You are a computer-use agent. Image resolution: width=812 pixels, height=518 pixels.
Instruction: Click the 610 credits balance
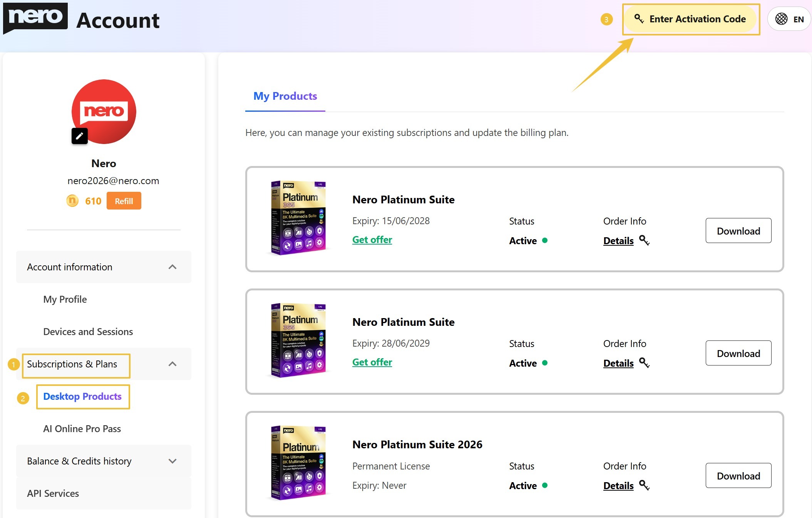point(93,201)
